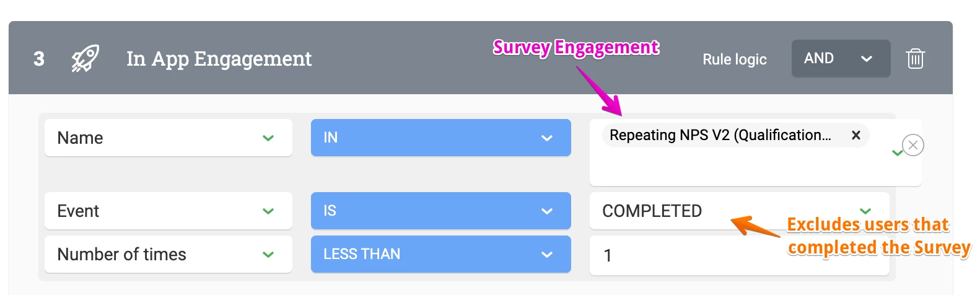Screen dimensions: 980x295
Task: Click the circled X to clear survey selection
Action: [913, 145]
